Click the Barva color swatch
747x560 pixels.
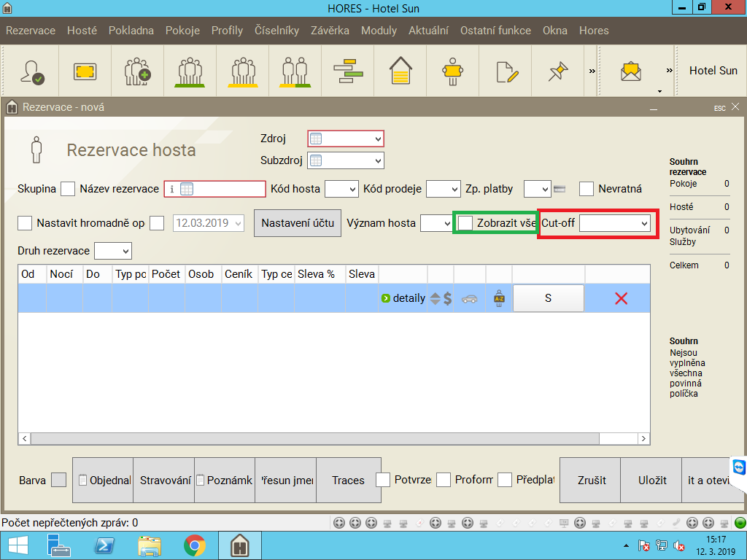pos(59,480)
